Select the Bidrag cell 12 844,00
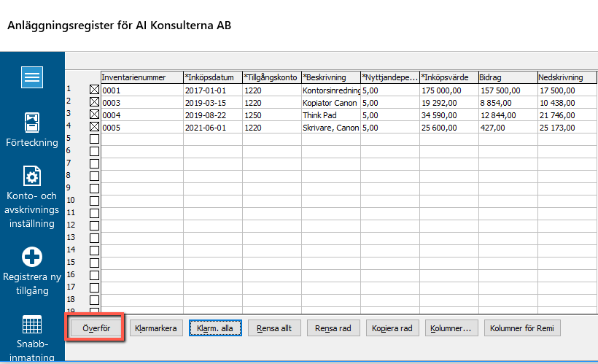Image resolution: width=598 pixels, height=364 pixels. [508, 115]
